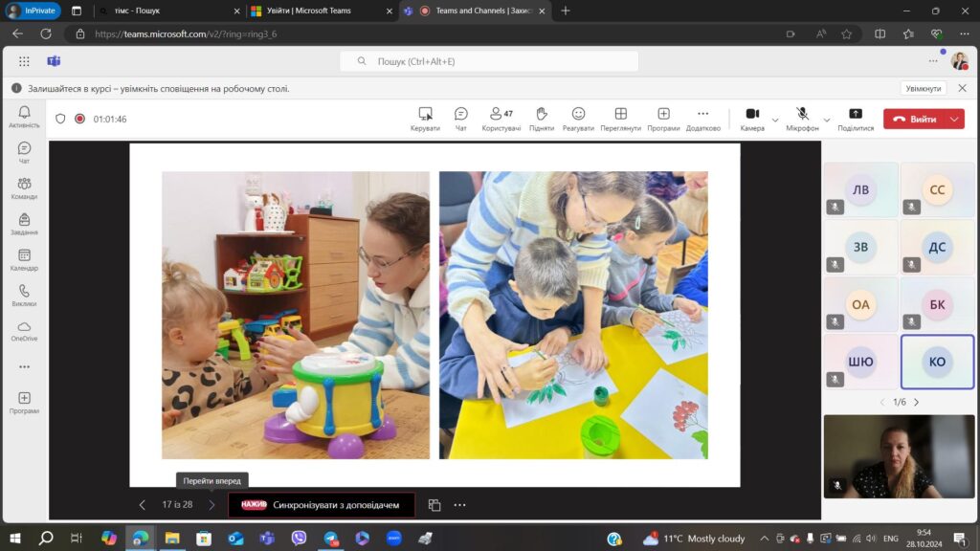980x551 pixels.
Task: Click the presenter's video feed
Action: tap(899, 456)
